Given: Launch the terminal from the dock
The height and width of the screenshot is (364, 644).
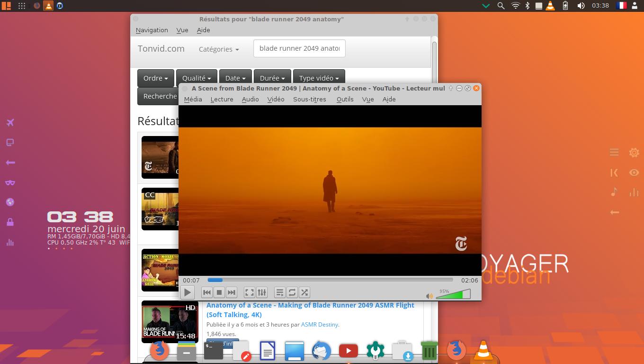Looking at the screenshot, I should pyautogui.click(x=214, y=351).
